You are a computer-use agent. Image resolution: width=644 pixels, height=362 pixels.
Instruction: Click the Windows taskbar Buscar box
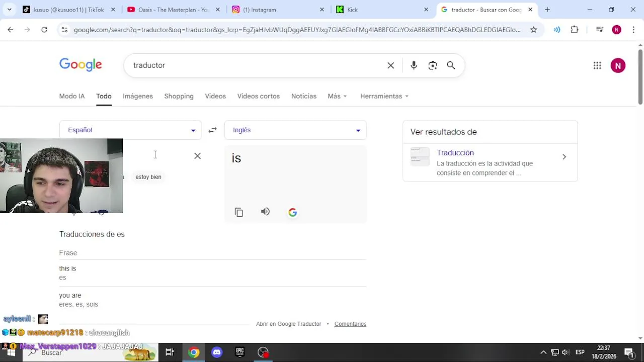(91, 352)
